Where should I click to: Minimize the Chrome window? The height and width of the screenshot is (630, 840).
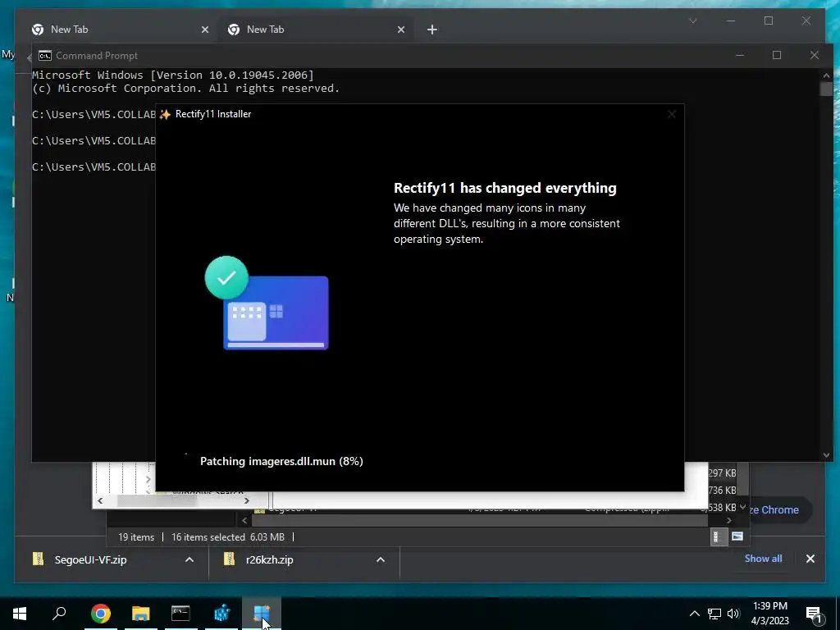coord(731,21)
